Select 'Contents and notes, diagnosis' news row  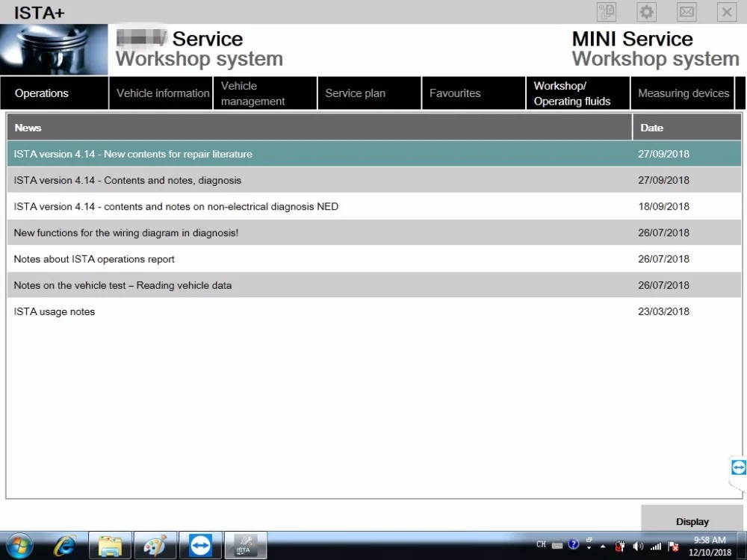click(374, 180)
